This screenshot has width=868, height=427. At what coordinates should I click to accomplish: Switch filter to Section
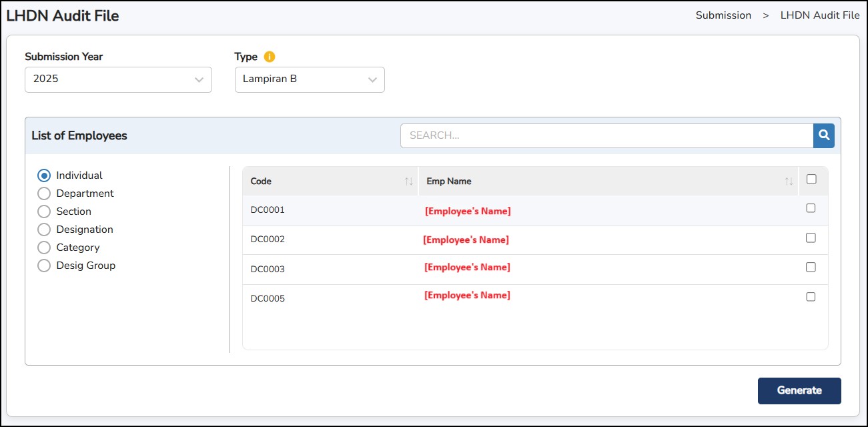click(x=44, y=211)
